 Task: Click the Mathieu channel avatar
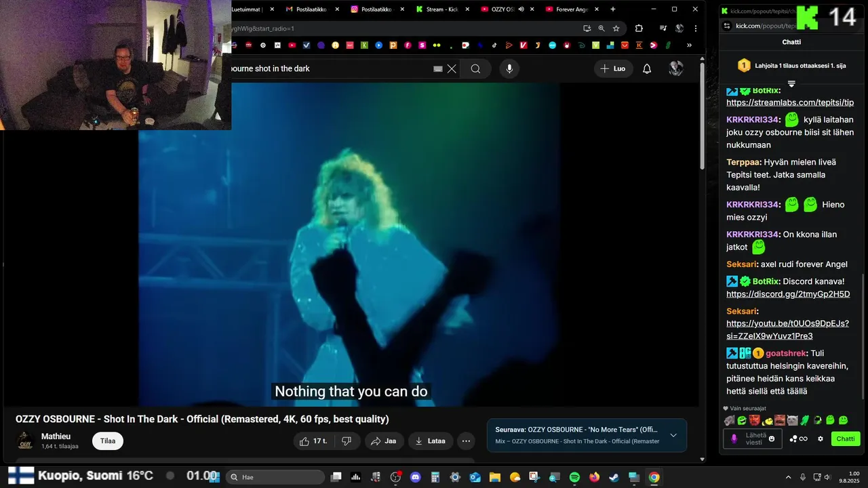(x=25, y=441)
